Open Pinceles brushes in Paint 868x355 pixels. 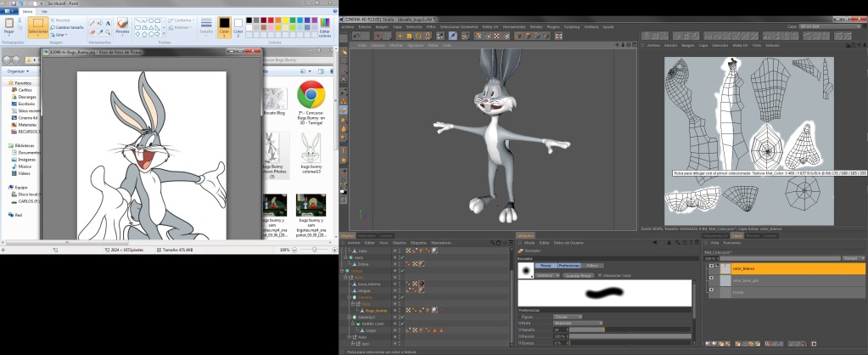tap(123, 26)
